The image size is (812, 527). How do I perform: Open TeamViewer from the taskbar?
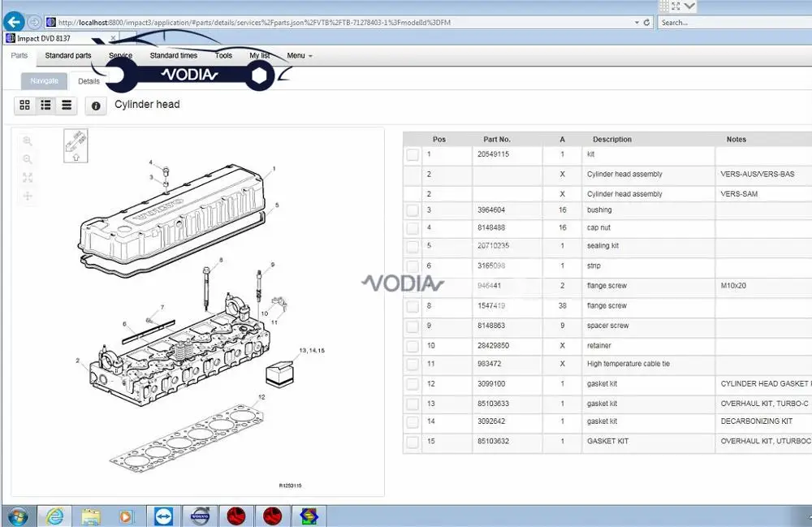(x=164, y=516)
